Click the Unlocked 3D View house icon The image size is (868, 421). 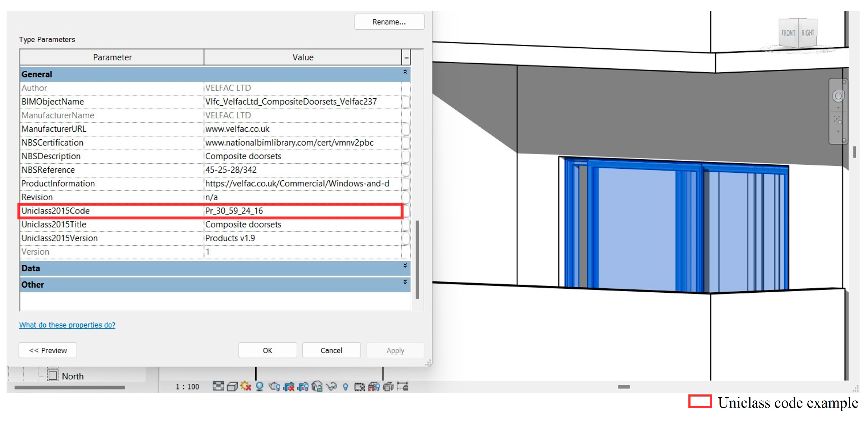(x=317, y=386)
